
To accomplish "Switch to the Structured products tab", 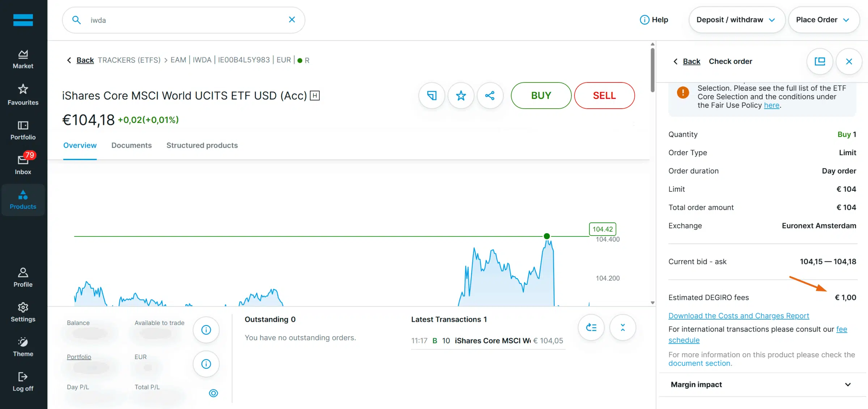I will 202,146.
